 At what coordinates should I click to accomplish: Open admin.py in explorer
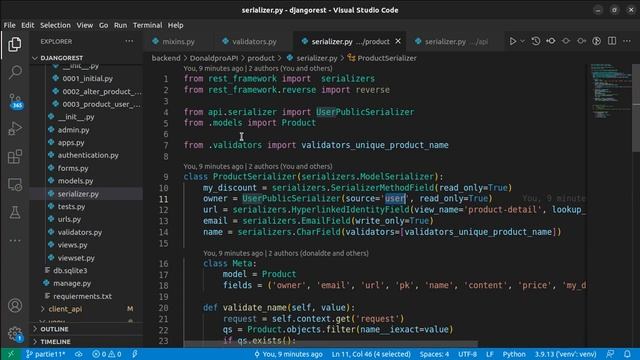click(x=86, y=130)
